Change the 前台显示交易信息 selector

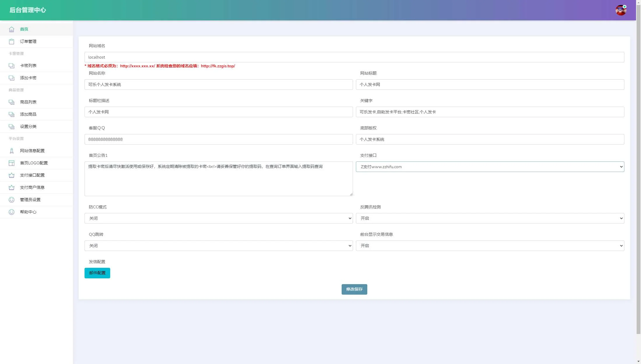490,246
